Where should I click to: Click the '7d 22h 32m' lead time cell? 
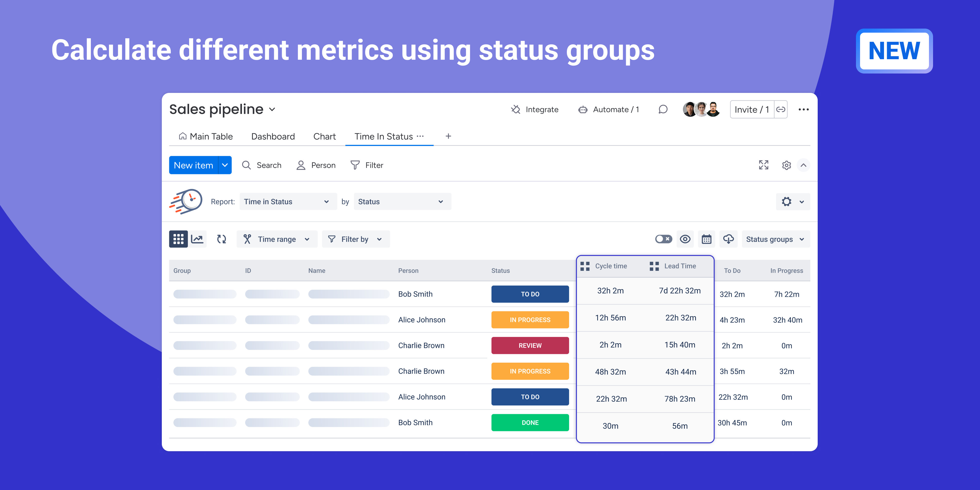pyautogui.click(x=679, y=291)
